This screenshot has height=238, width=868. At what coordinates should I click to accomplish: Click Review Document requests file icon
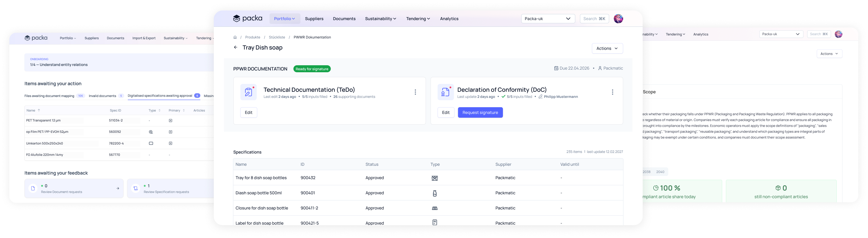coord(33,188)
